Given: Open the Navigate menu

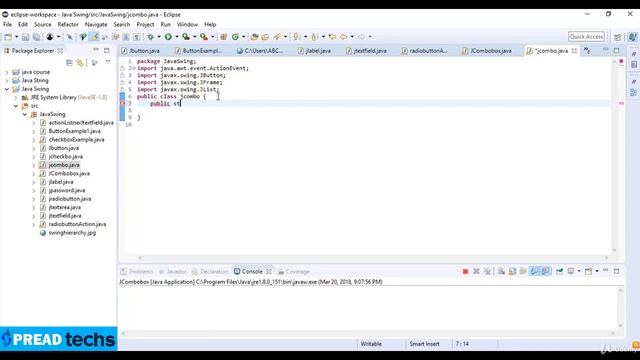Looking at the screenshot, I should [96, 24].
